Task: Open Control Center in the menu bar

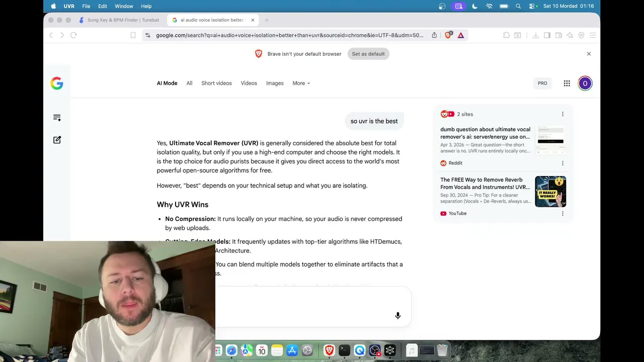Action: (x=533, y=6)
